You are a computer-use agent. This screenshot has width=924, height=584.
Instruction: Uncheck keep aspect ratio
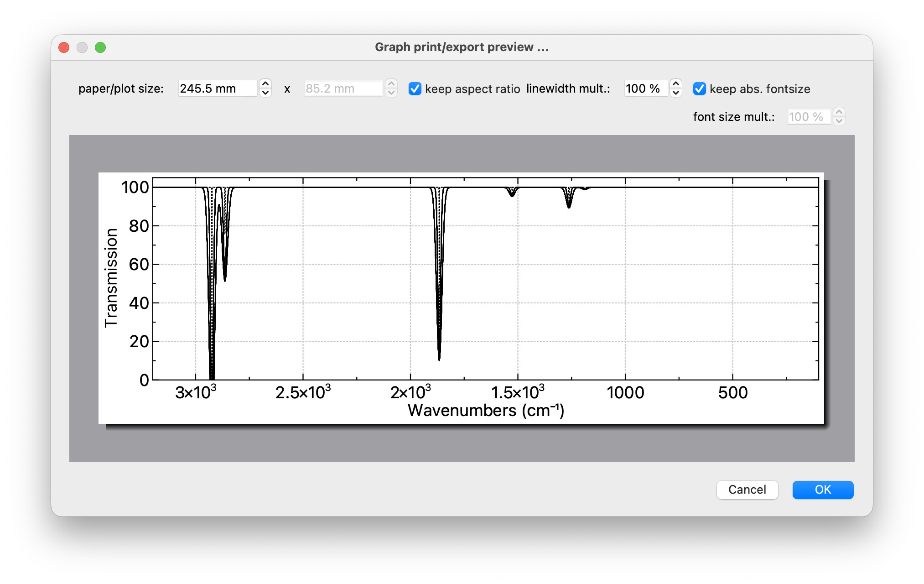click(415, 89)
